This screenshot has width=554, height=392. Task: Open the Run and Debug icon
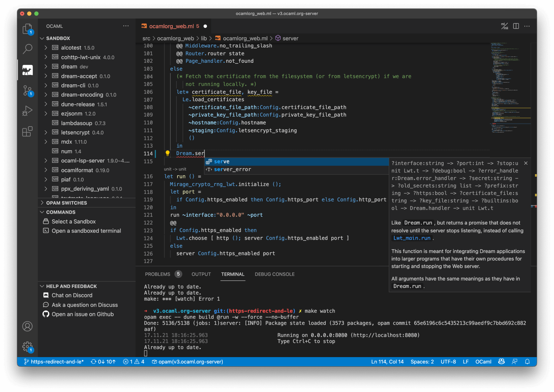click(28, 111)
